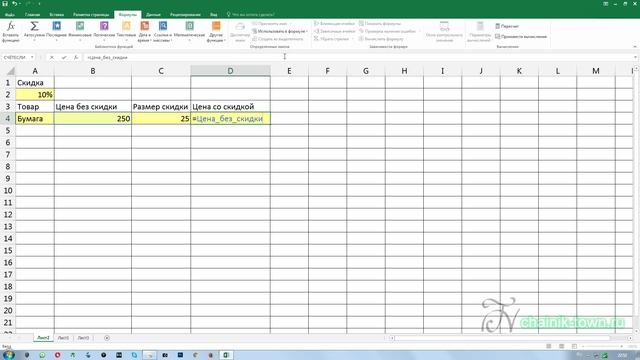Image resolution: width=640 pixels, height=360 pixels.
Task: Switch to Page Layout view in status bar
Action: coord(562,346)
